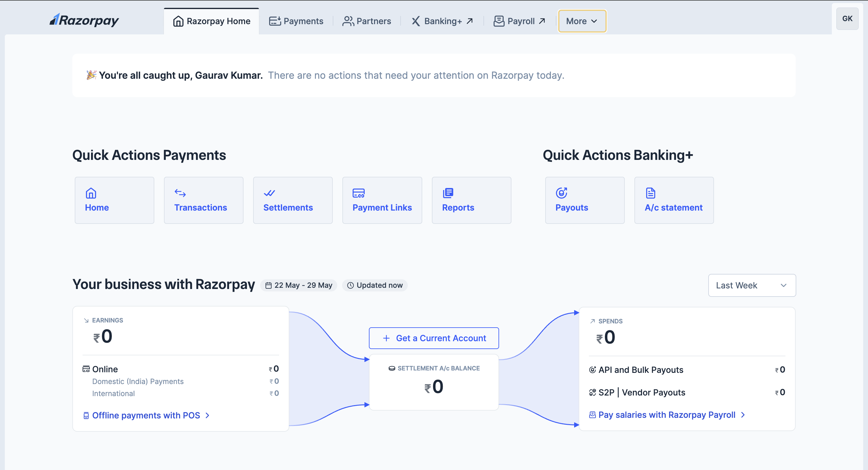Viewport: 868px width, 470px height.
Task: Click the A/c statement file icon
Action: pos(651,193)
